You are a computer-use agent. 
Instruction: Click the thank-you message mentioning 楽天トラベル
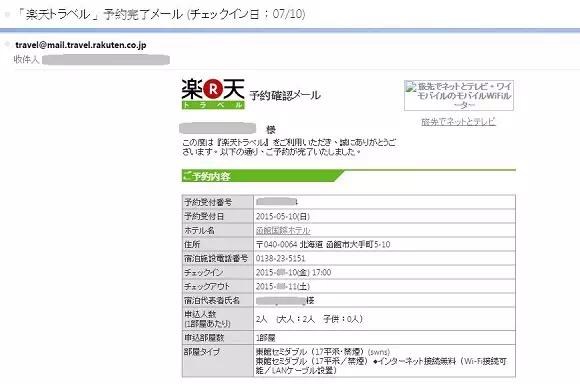click(289, 147)
